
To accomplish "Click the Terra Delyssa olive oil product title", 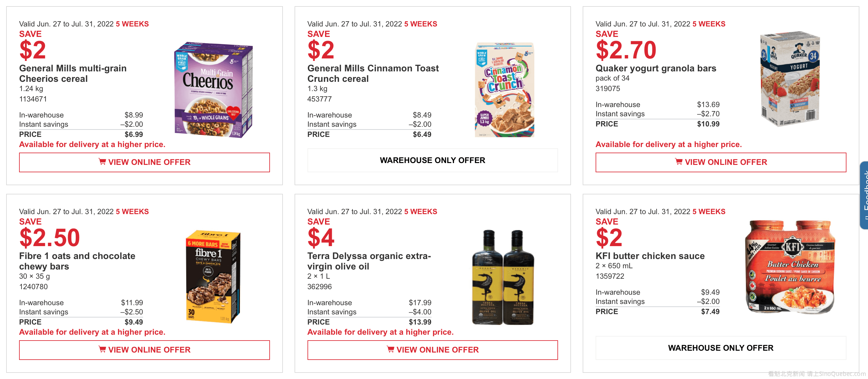I will (369, 261).
